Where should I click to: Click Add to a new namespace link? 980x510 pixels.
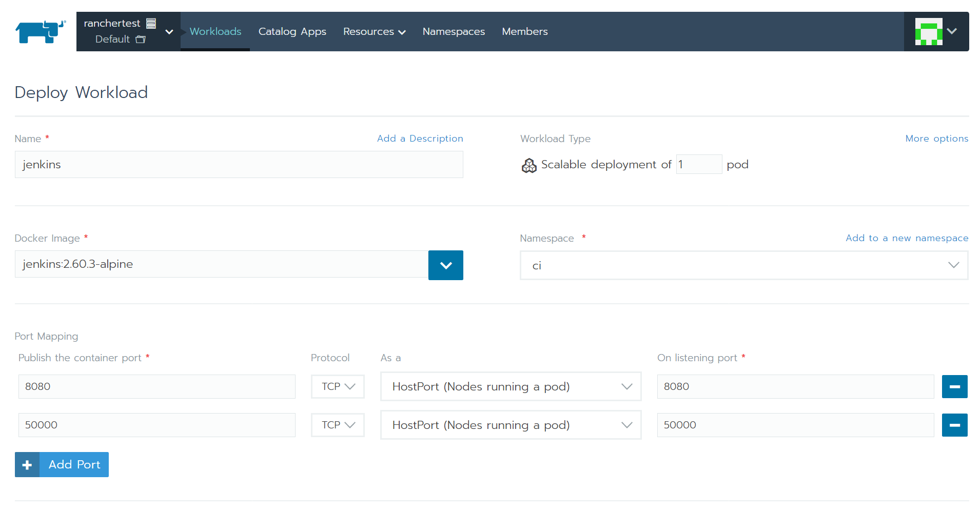click(x=907, y=238)
